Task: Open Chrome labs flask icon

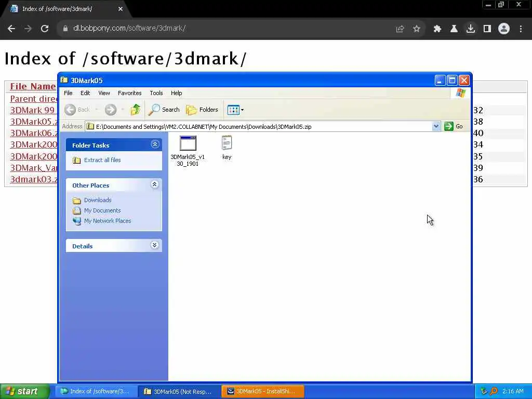Action: tap(454, 29)
